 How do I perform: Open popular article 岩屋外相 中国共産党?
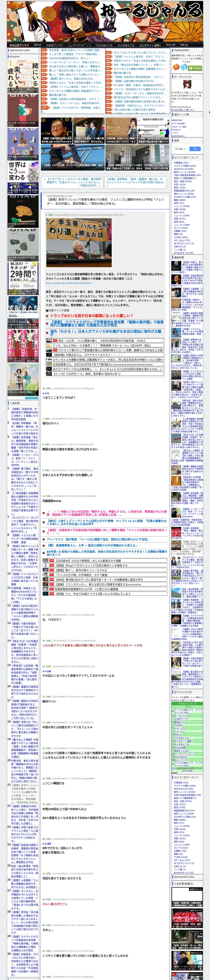pos(24,414)
